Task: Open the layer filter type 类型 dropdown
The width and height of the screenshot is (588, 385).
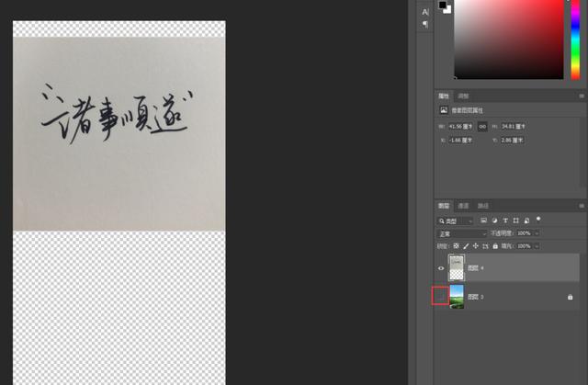Action: 456,221
